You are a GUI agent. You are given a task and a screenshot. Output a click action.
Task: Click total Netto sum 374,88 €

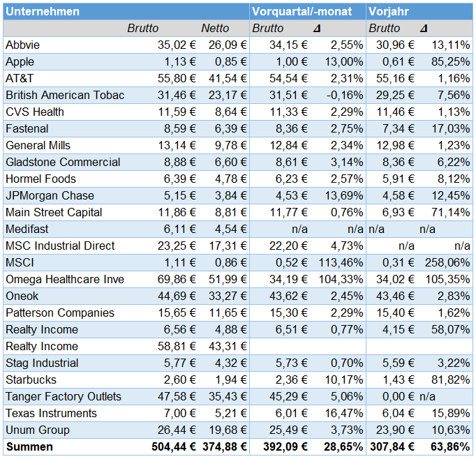pyautogui.click(x=225, y=446)
